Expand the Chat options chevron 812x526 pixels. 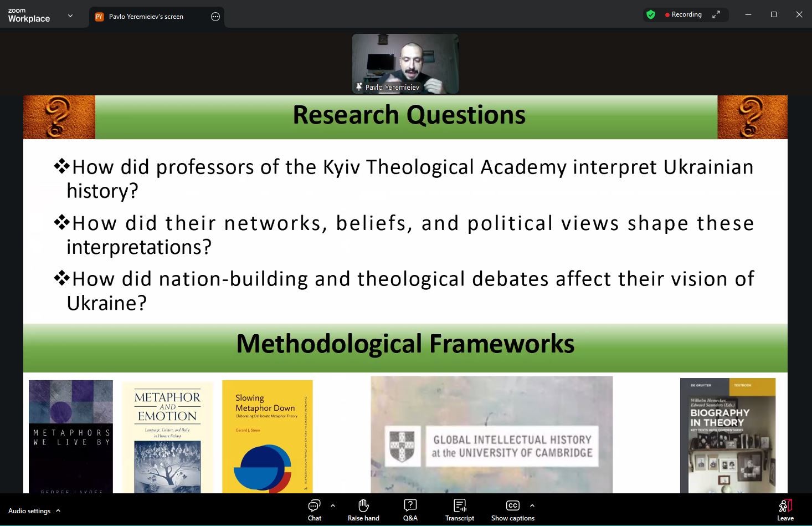[333, 505]
